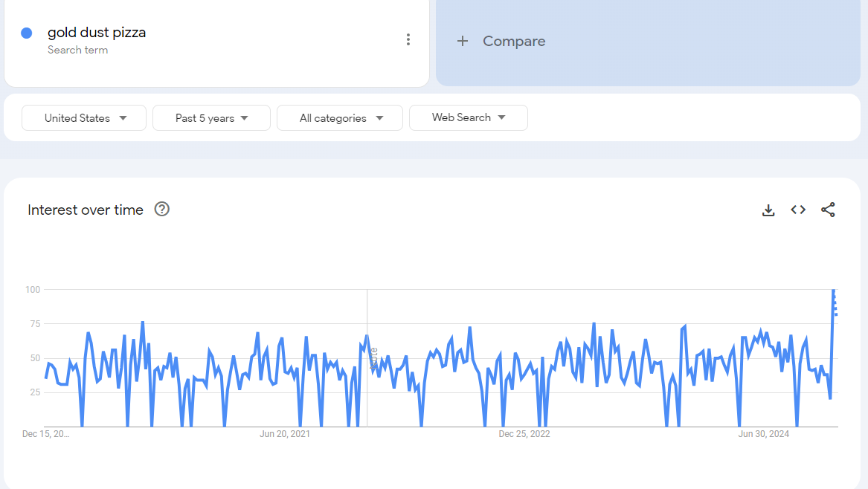The width and height of the screenshot is (868, 489).
Task: Open the more options menu for gold dust pizza
Action: tap(408, 40)
